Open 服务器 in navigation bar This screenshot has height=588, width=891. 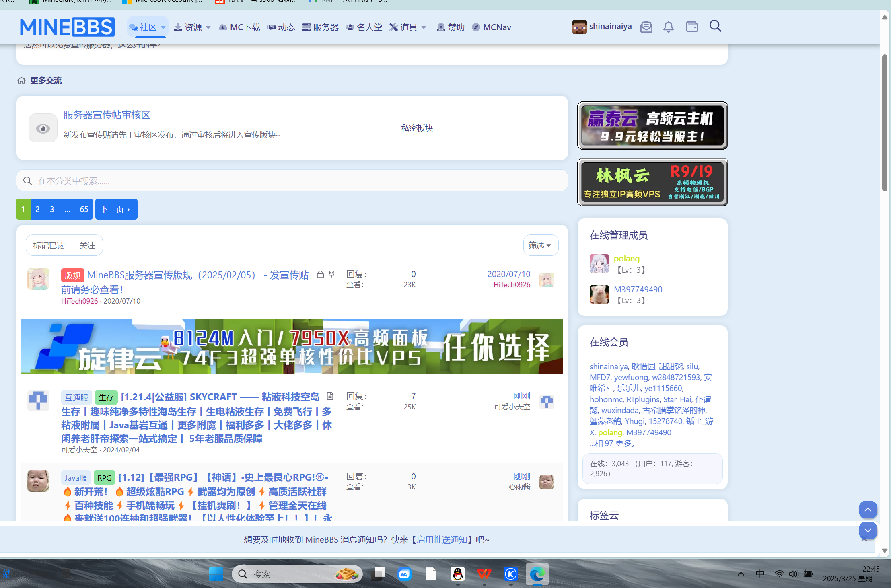[x=321, y=27]
